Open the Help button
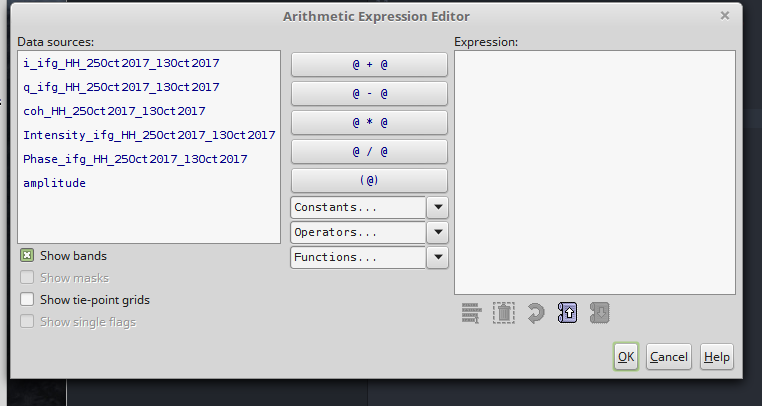The width and height of the screenshot is (762, 406). point(716,357)
